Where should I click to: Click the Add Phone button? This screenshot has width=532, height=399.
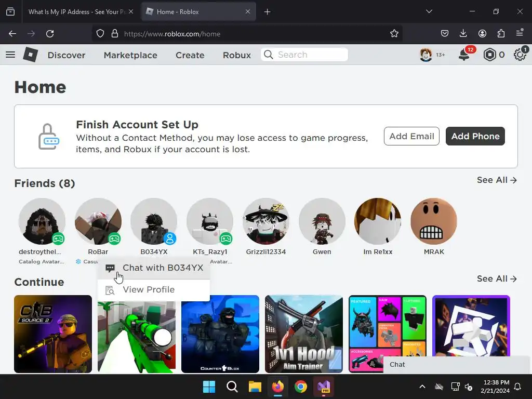pos(475,136)
